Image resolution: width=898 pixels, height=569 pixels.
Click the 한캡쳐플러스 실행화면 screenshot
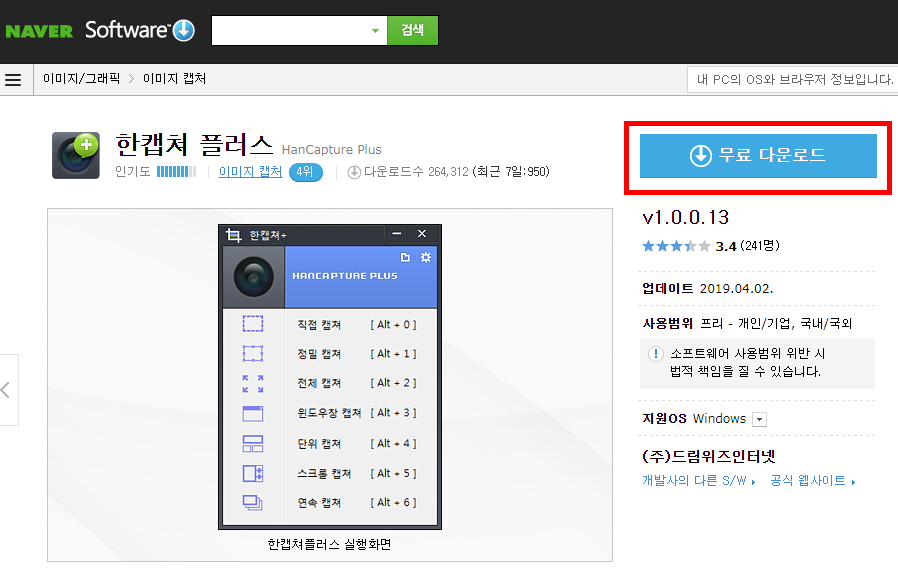[x=330, y=377]
